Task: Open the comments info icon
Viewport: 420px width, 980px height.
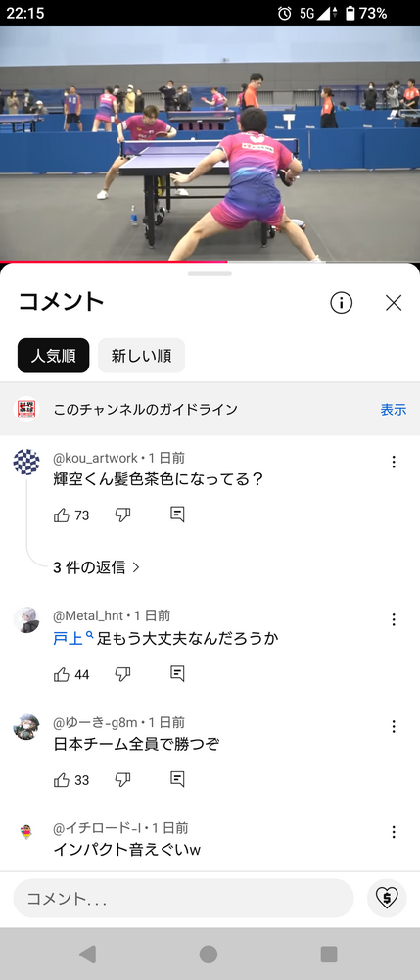Action: [x=341, y=303]
